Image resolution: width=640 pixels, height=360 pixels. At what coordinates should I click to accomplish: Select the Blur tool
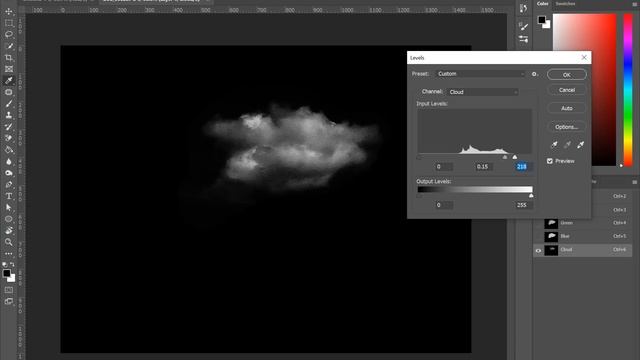[x=9, y=161]
